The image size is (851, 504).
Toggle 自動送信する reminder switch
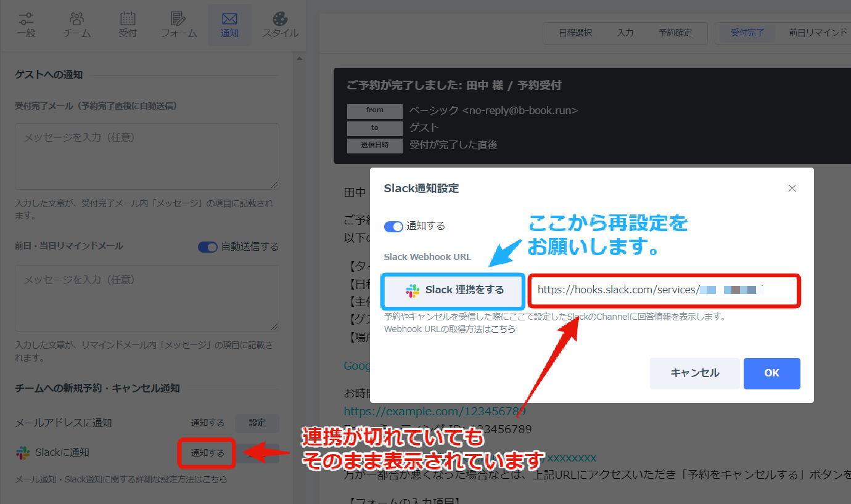click(x=208, y=246)
